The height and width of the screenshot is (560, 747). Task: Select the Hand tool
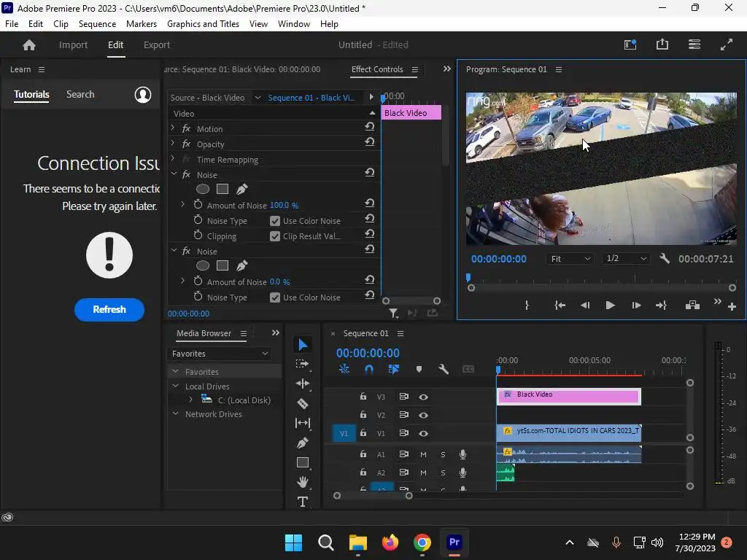pyautogui.click(x=303, y=482)
